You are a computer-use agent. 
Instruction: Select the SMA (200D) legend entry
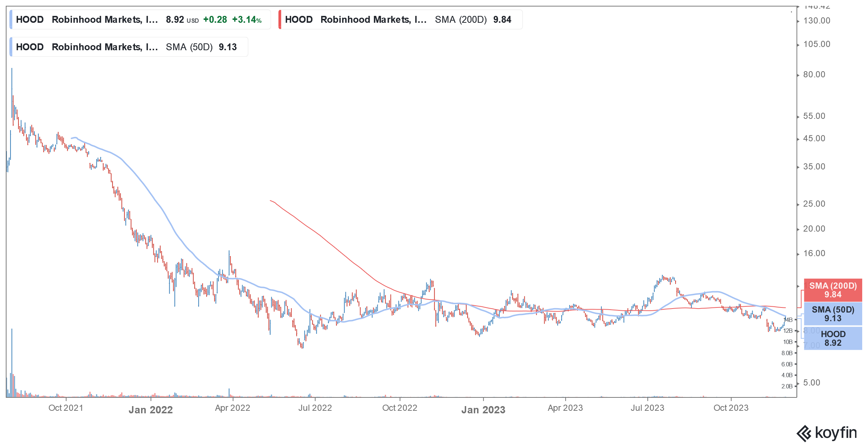[x=401, y=20]
